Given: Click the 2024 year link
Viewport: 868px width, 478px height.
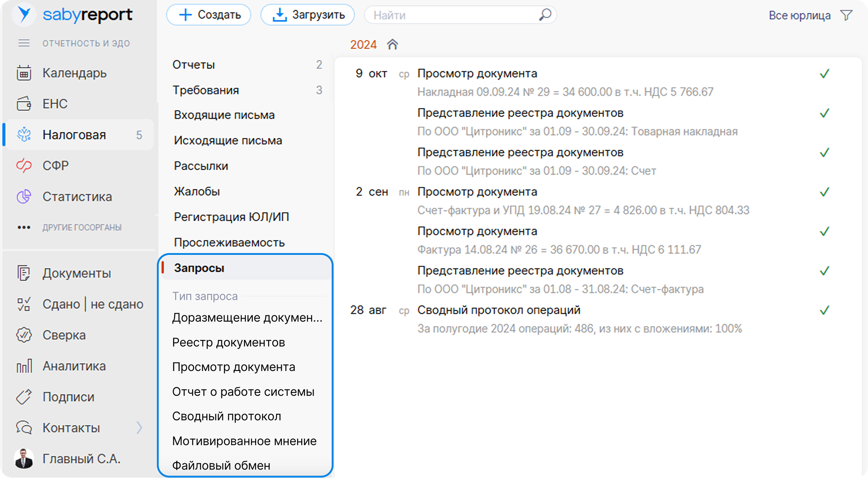Looking at the screenshot, I should point(363,44).
